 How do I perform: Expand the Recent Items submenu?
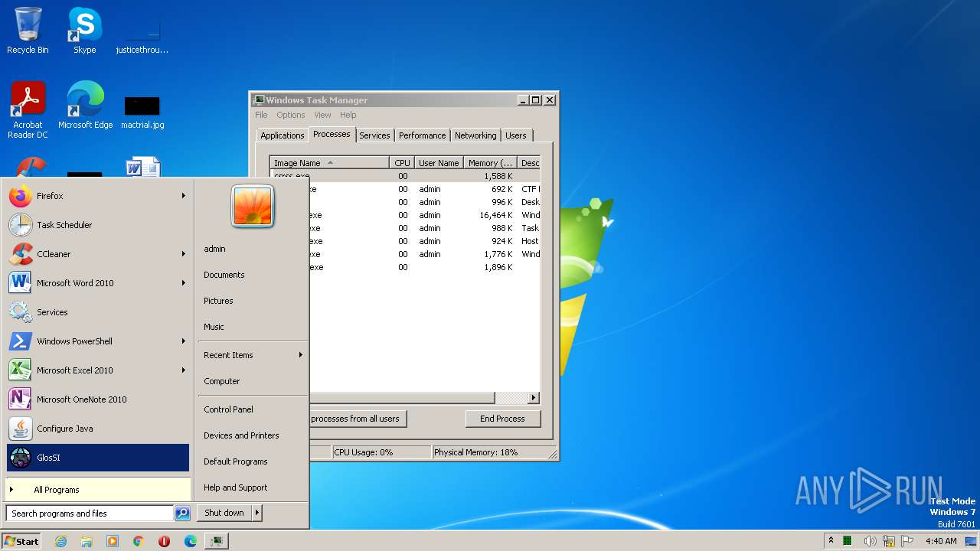tap(253, 355)
